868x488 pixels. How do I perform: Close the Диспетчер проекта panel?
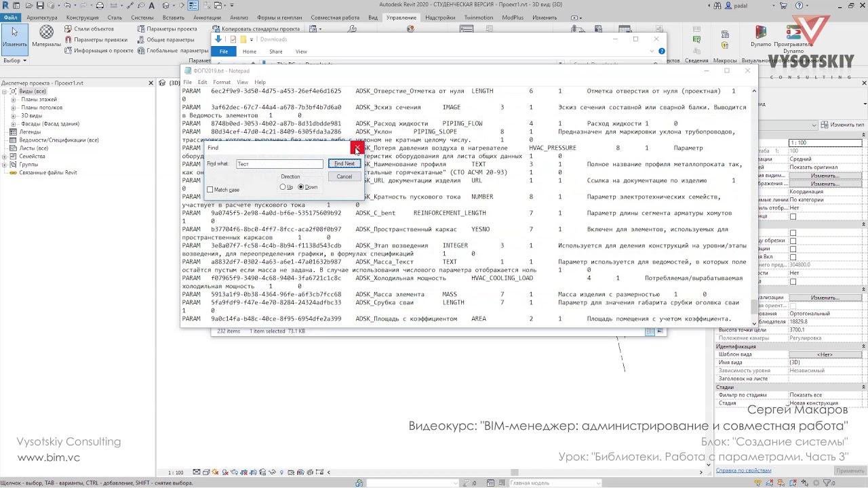point(151,83)
